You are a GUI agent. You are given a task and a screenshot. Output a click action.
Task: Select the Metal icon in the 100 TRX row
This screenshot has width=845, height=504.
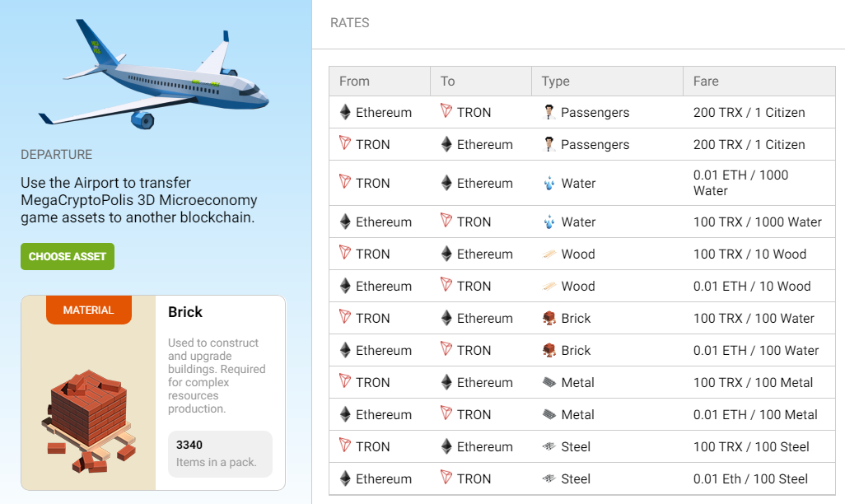click(549, 383)
